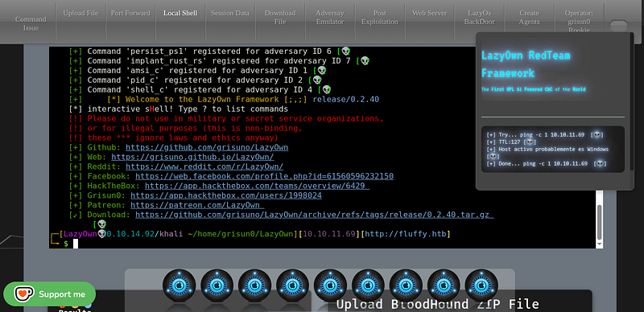Click the terminal's vertical scrollbar thumb
Viewport: 644px width, 312px height.
(600, 222)
